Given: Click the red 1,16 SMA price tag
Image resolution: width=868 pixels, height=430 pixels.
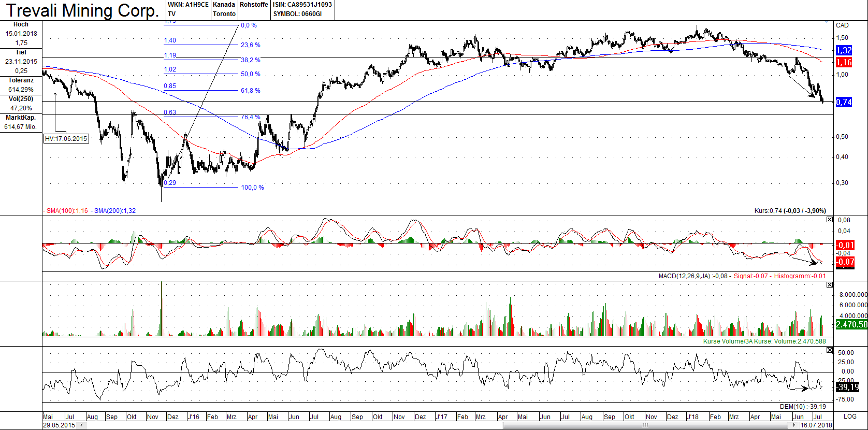Looking at the screenshot, I should pyautogui.click(x=844, y=62).
